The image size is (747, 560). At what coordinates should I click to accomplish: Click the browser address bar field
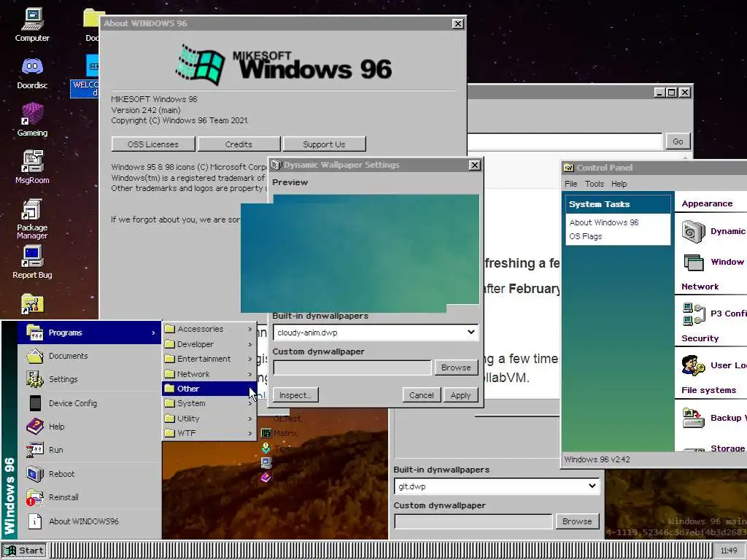coord(565,141)
